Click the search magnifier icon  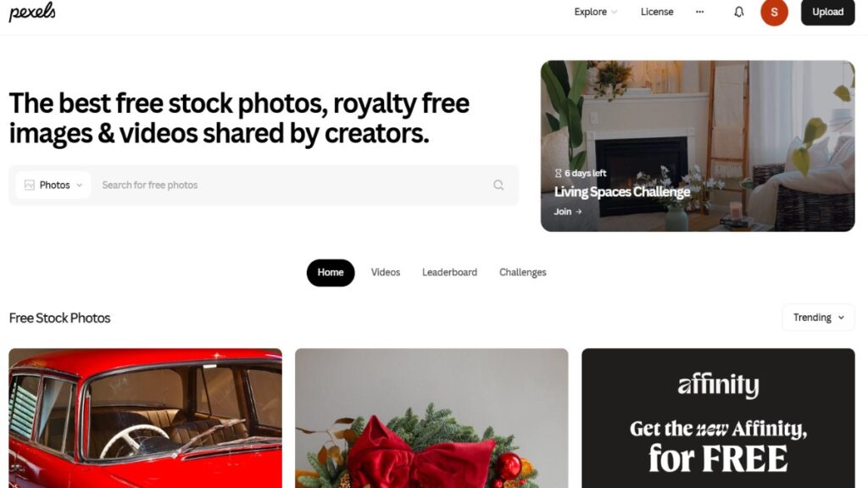point(498,185)
